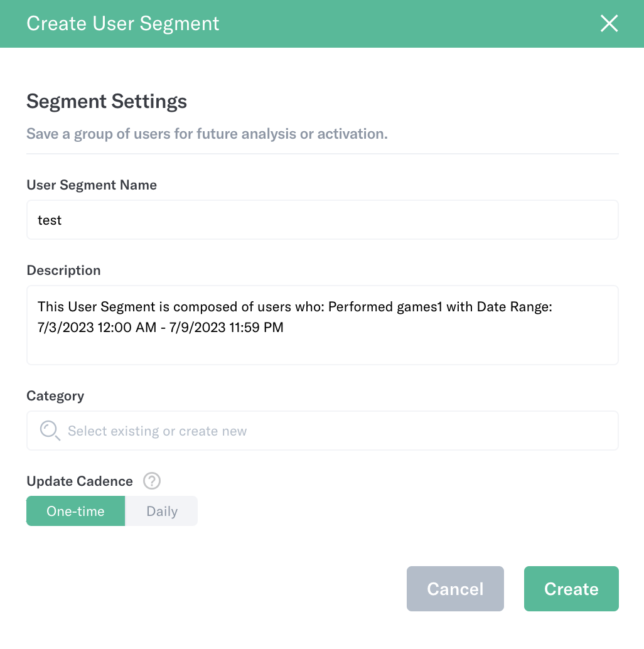Click the Segment Settings heading
The image size is (644, 649).
[x=107, y=102]
